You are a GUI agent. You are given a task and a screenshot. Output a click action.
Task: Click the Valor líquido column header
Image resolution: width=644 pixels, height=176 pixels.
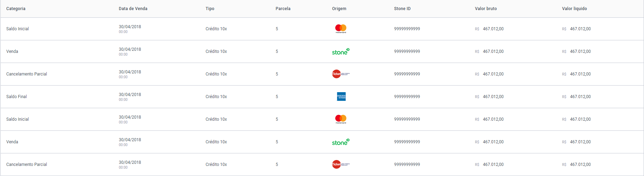click(x=574, y=9)
